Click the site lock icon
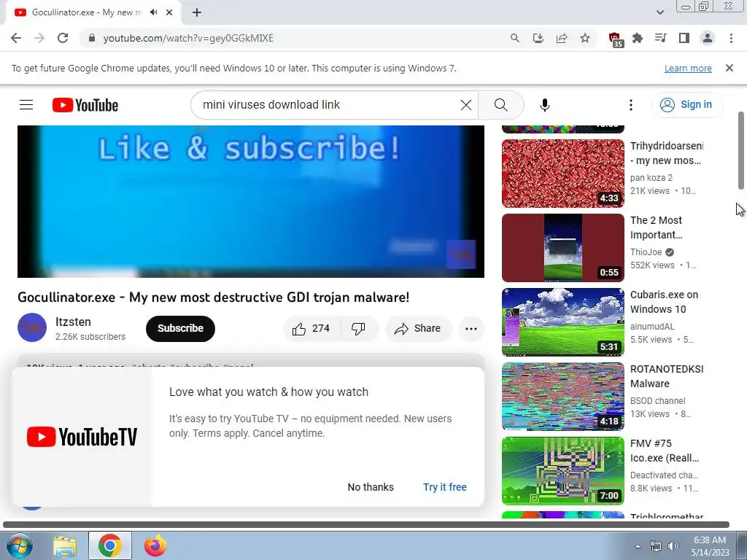This screenshot has height=560, width=747. pyautogui.click(x=92, y=38)
